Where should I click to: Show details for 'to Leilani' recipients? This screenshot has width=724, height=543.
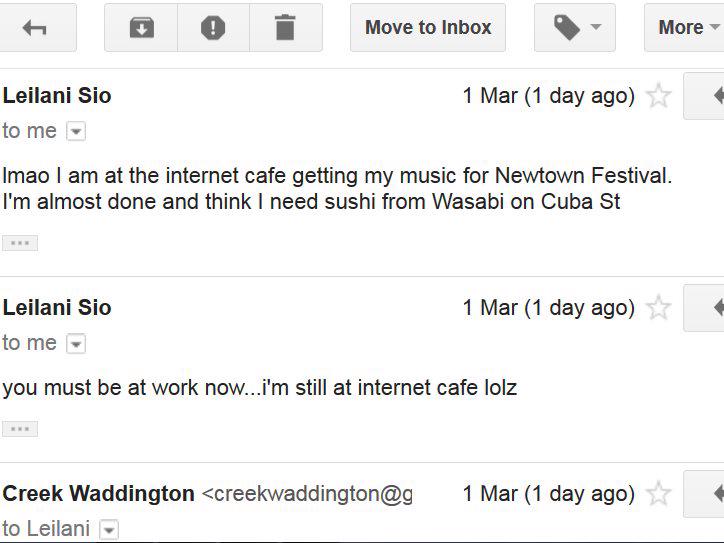(109, 530)
